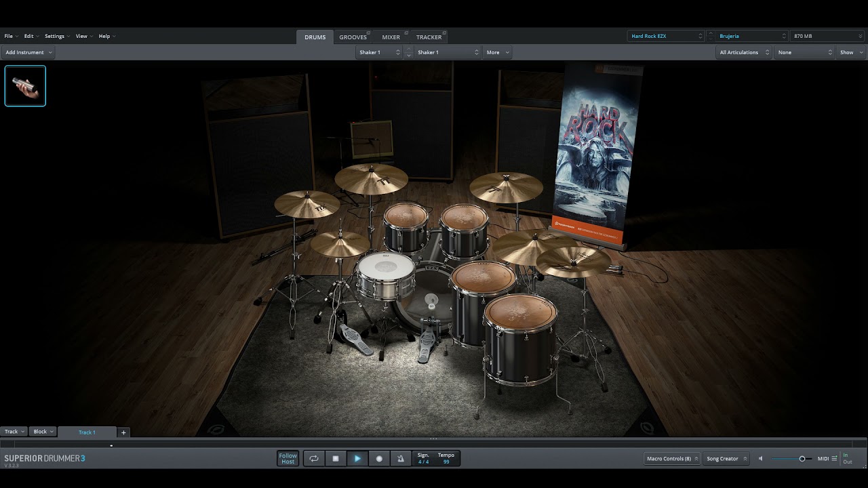The image size is (868, 488).
Task: Open the Brujeria preset dropdown
Action: 752,36
